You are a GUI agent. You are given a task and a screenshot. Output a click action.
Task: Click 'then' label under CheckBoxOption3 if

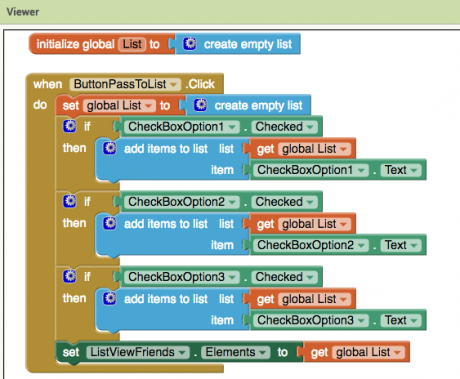(74, 298)
